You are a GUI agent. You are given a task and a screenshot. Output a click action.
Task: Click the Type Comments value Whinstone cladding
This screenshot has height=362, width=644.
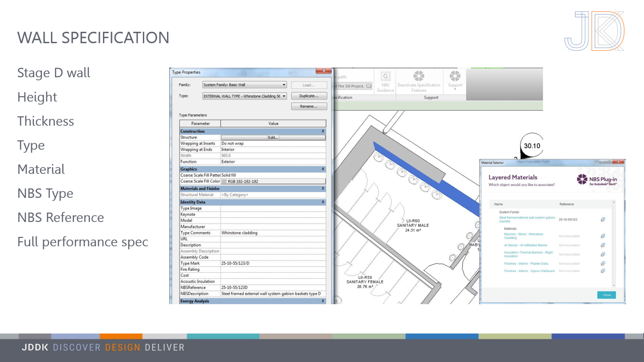pos(273,233)
